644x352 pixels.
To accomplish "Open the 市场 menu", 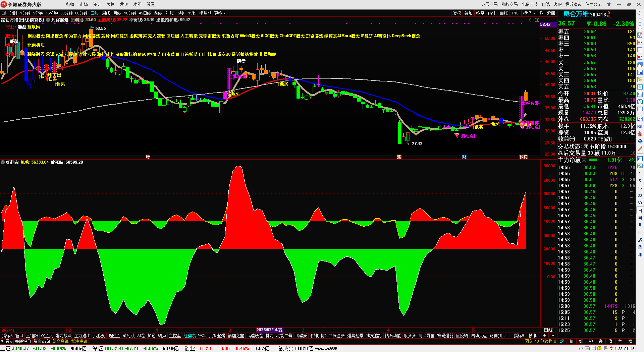I will click(84, 4).
